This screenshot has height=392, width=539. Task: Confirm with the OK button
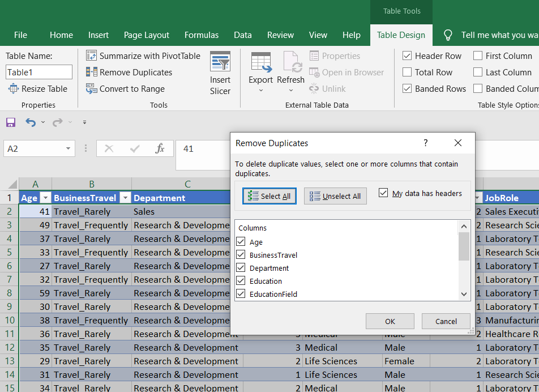point(390,321)
